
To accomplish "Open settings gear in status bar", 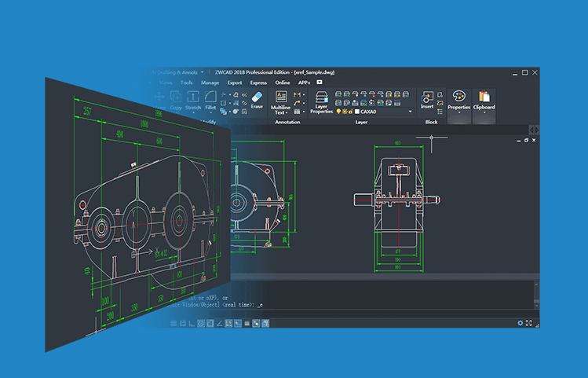I will click(520, 323).
